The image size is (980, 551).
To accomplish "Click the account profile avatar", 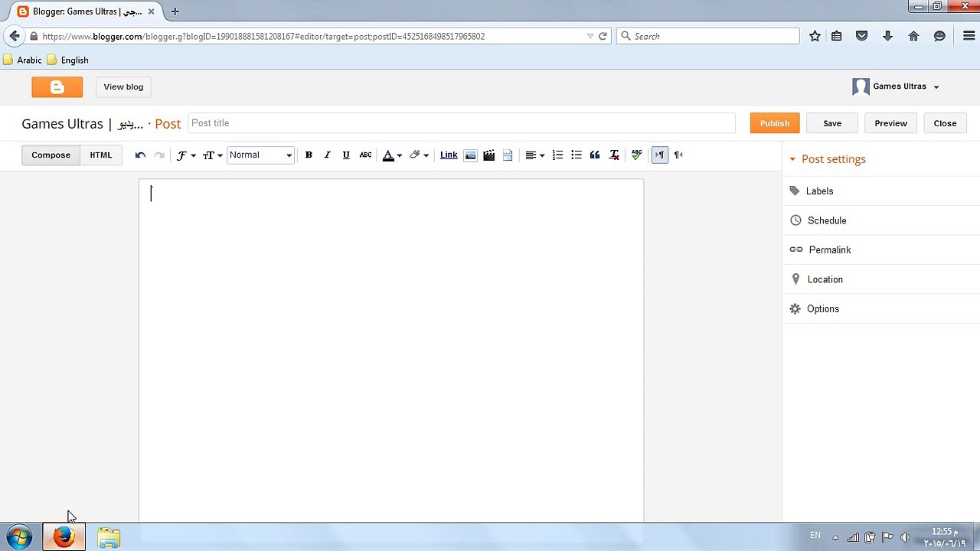I will 861,86.
